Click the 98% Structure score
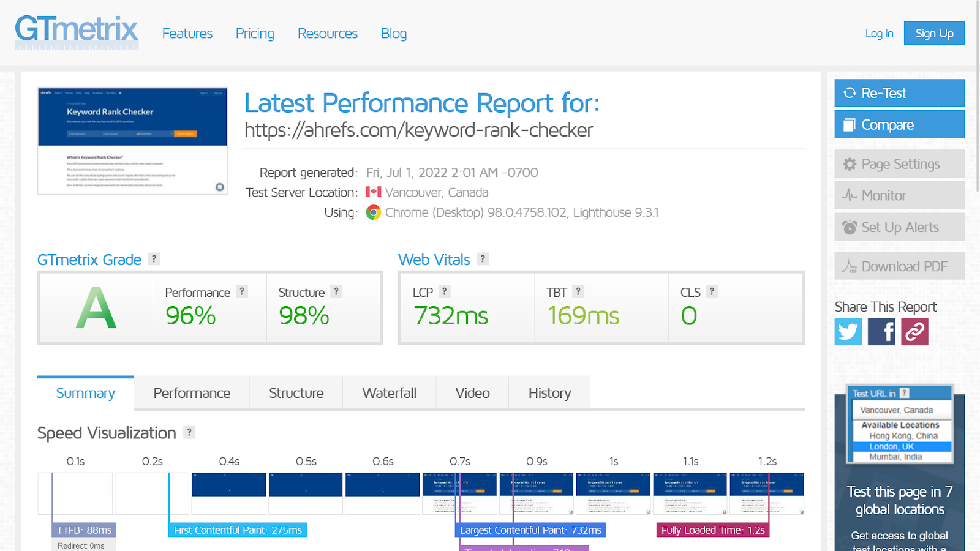This screenshot has height=551, width=980. click(x=304, y=316)
